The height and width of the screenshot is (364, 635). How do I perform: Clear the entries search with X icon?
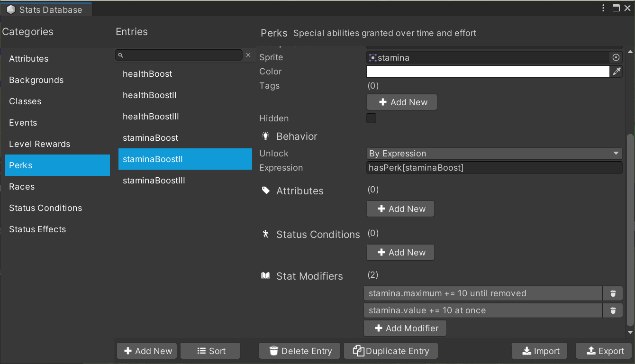pyautogui.click(x=248, y=55)
